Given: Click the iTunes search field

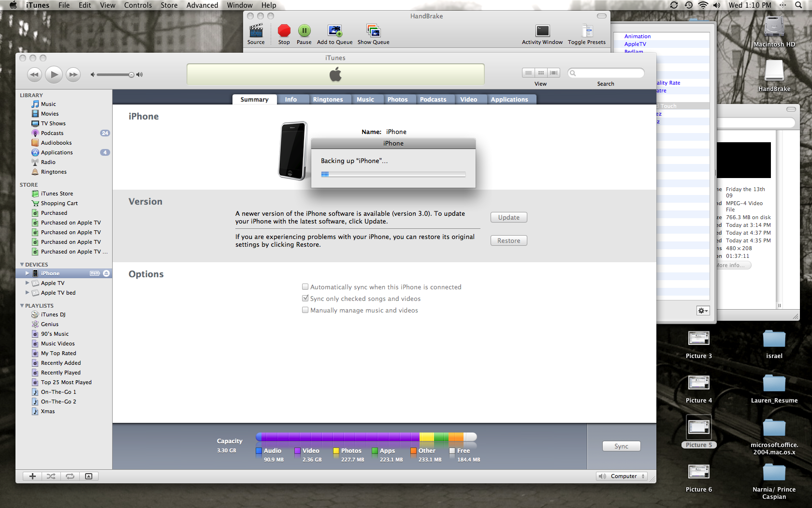Looking at the screenshot, I should [x=606, y=73].
